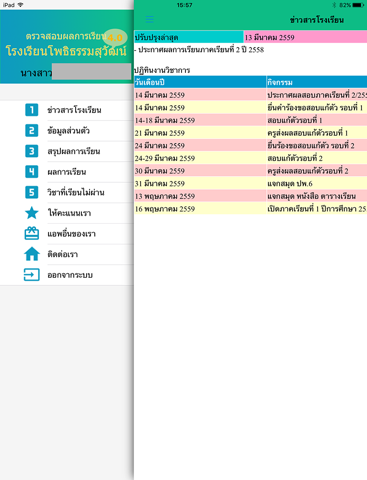Select the 14-18 มีนาคม 2559 date cell
This screenshot has width=367, height=480.
pos(200,120)
